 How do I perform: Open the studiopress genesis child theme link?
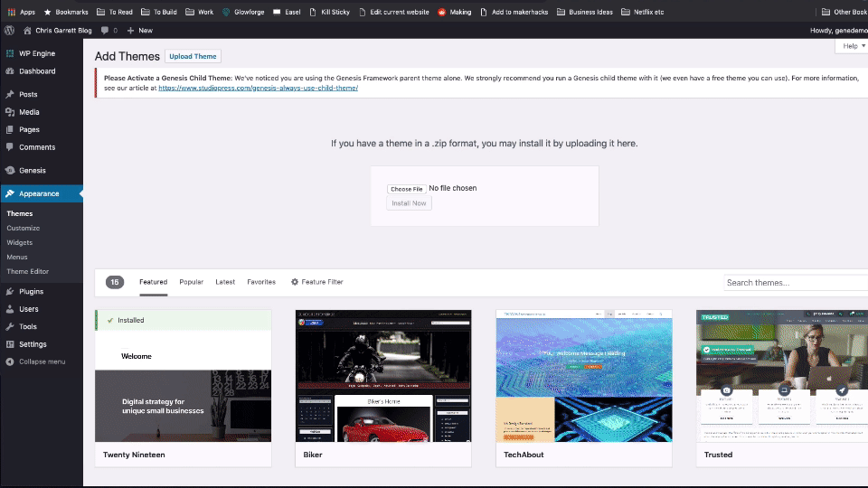pyautogui.click(x=258, y=88)
